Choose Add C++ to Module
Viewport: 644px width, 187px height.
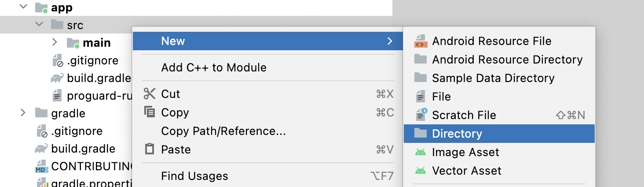tap(214, 67)
